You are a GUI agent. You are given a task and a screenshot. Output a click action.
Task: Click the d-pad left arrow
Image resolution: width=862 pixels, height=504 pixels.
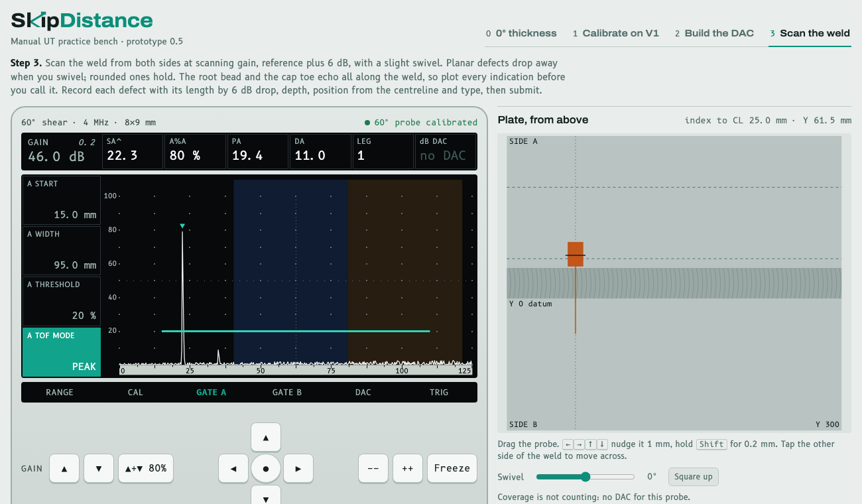(233, 468)
